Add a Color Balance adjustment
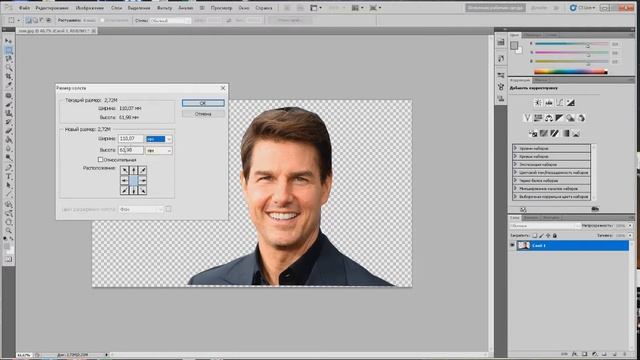This screenshot has height=360, width=640. [549, 118]
